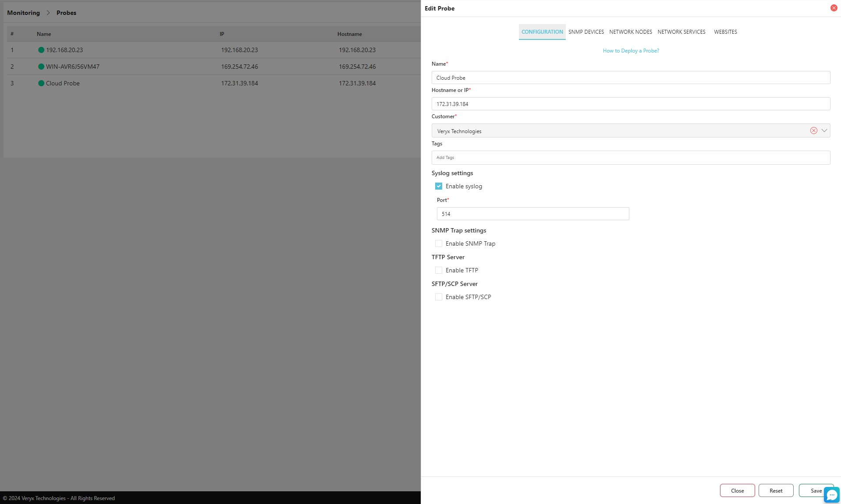Click green status dot for 192.168.20.23 probe

[x=41, y=50]
